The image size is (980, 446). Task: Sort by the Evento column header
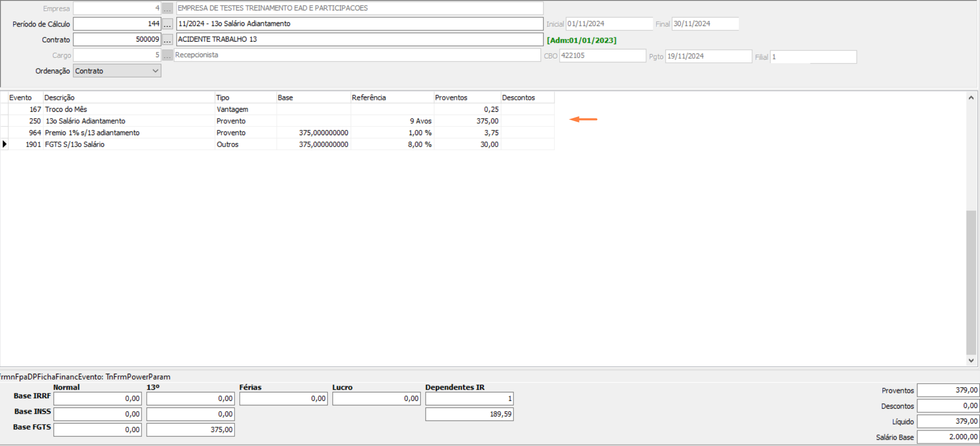click(x=21, y=98)
